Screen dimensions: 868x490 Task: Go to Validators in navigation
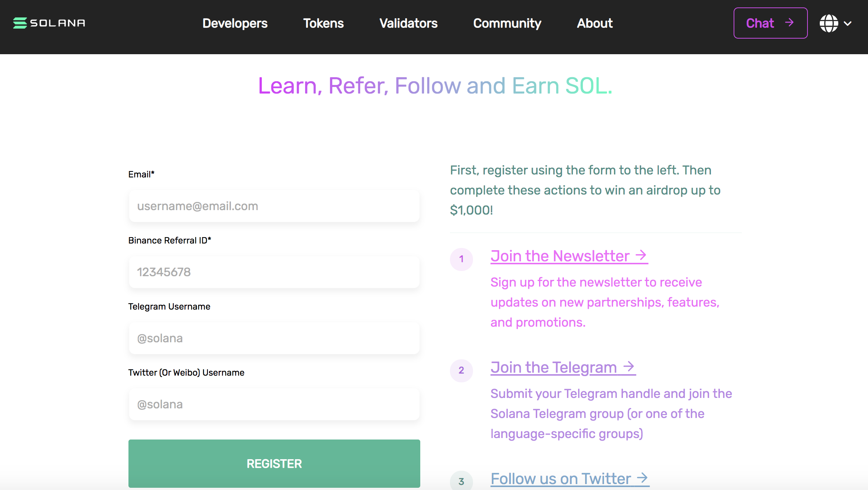click(x=408, y=23)
